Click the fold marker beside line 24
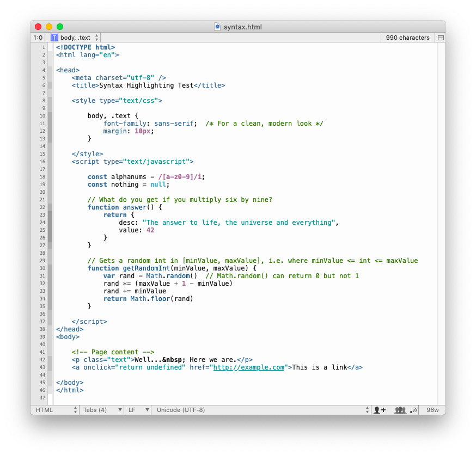 [50, 223]
